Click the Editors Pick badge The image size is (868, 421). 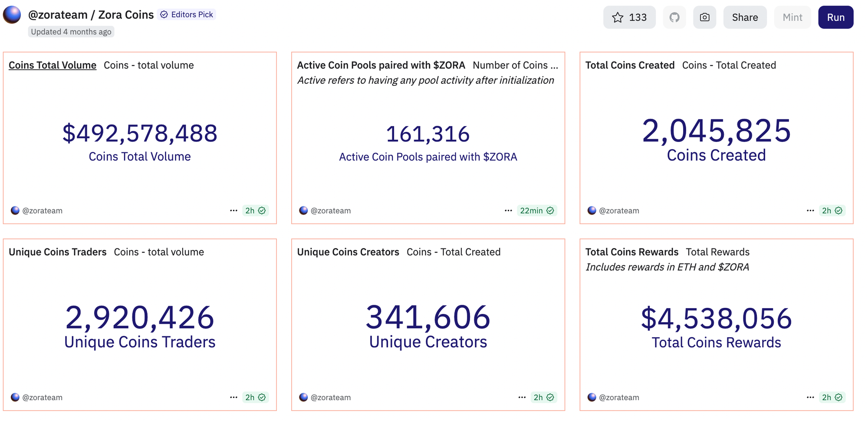[187, 15]
